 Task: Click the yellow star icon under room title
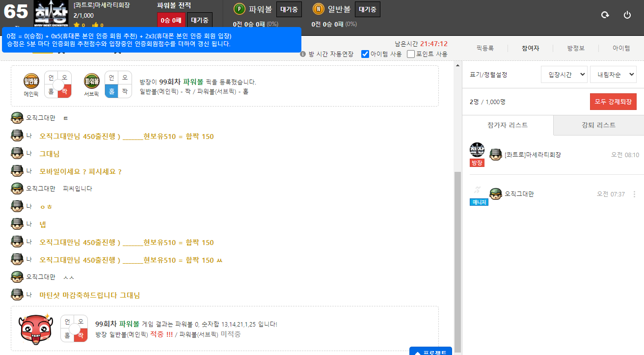coord(77,25)
